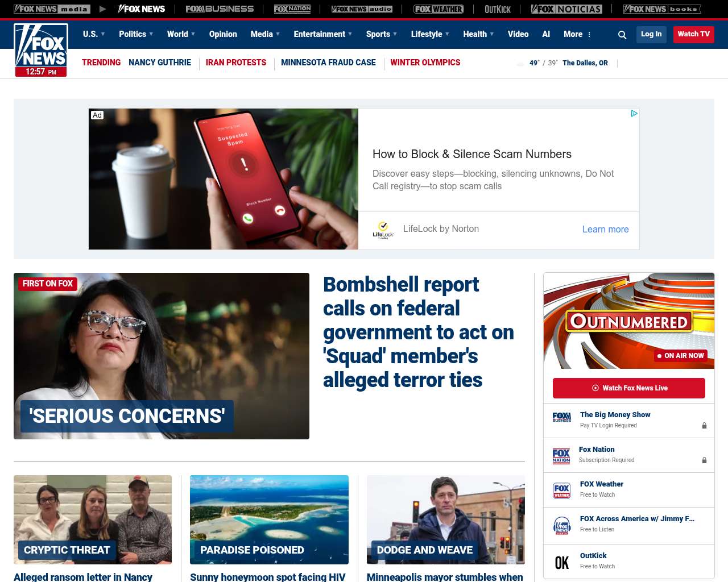Select the IRAN PROTESTS trending topic

(x=236, y=63)
